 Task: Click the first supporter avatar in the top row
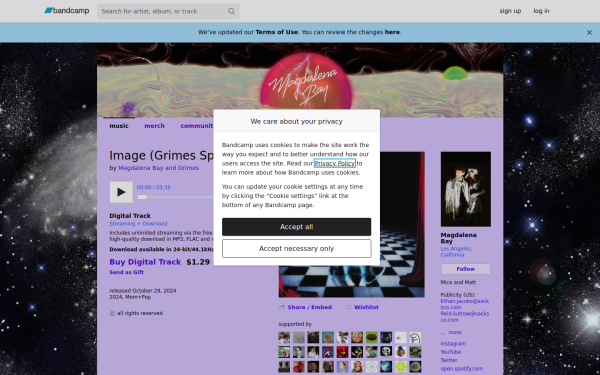[284, 338]
